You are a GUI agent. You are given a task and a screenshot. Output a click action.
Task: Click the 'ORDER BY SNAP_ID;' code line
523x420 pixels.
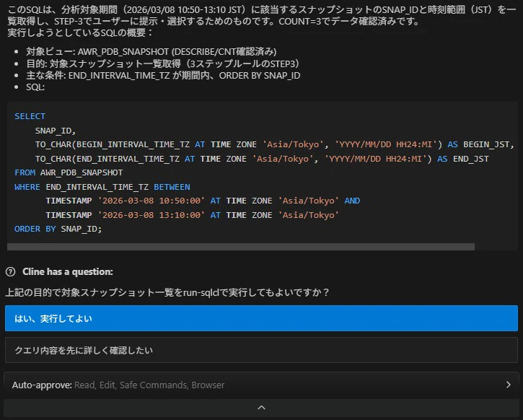[x=58, y=229]
